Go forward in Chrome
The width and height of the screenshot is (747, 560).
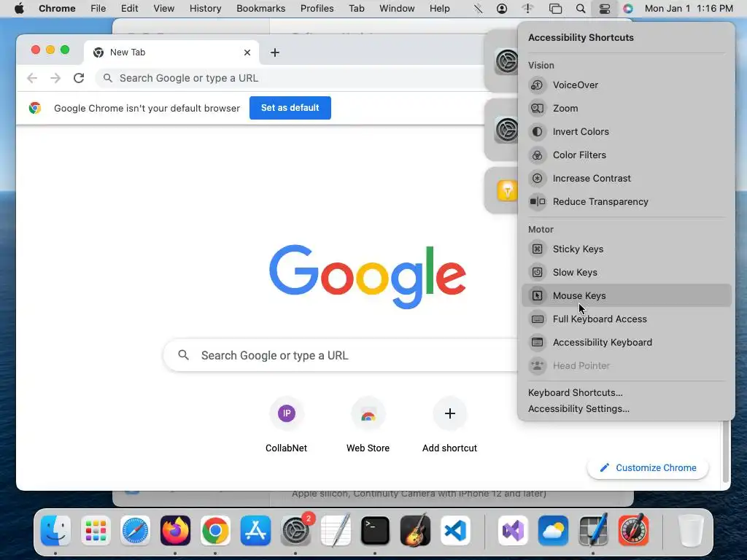55,78
